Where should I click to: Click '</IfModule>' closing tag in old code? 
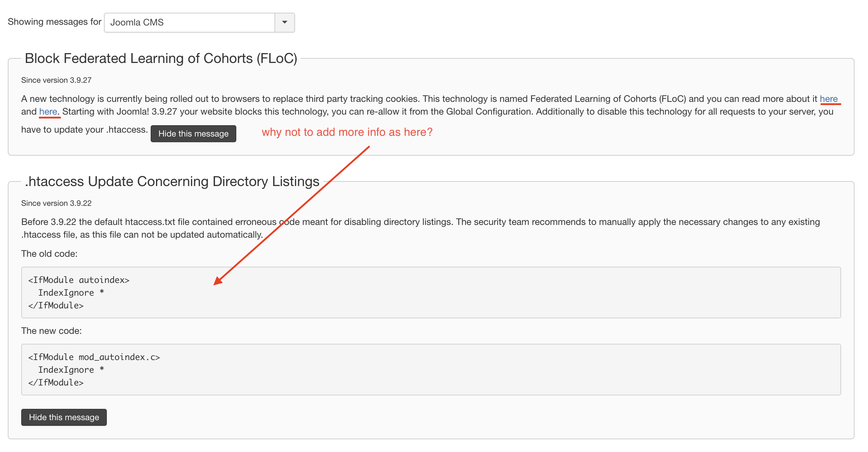[x=56, y=306]
